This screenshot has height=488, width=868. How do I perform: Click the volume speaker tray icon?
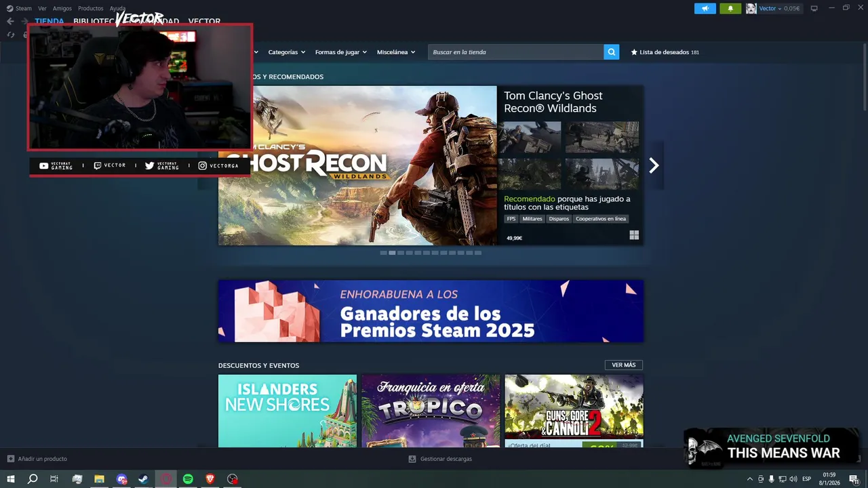793,479
